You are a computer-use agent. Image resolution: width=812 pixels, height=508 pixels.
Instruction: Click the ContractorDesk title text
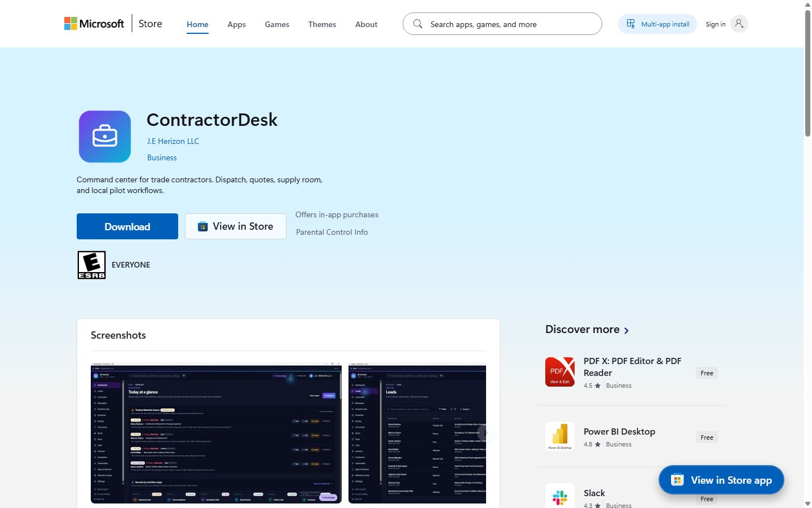tap(212, 120)
